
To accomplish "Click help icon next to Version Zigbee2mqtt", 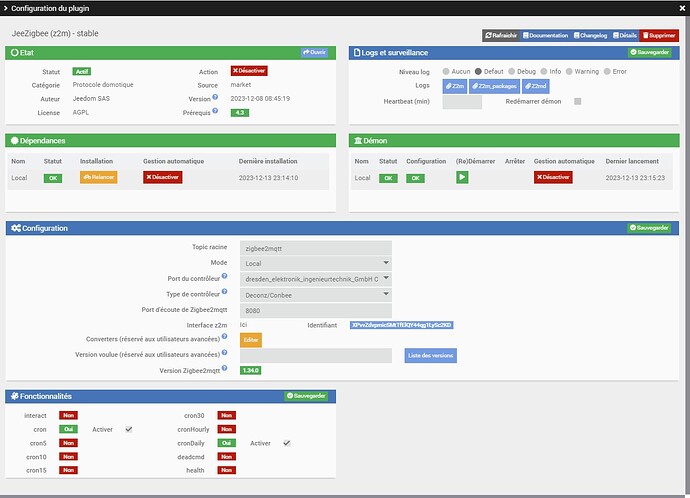I will click(224, 368).
